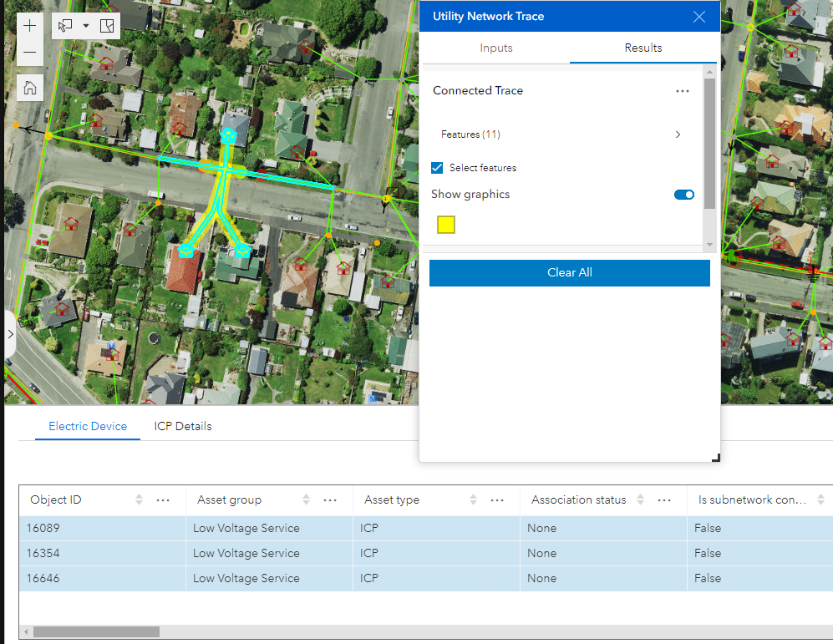Switch to the Inputs tab
The height and width of the screenshot is (644, 833).
[x=495, y=48]
